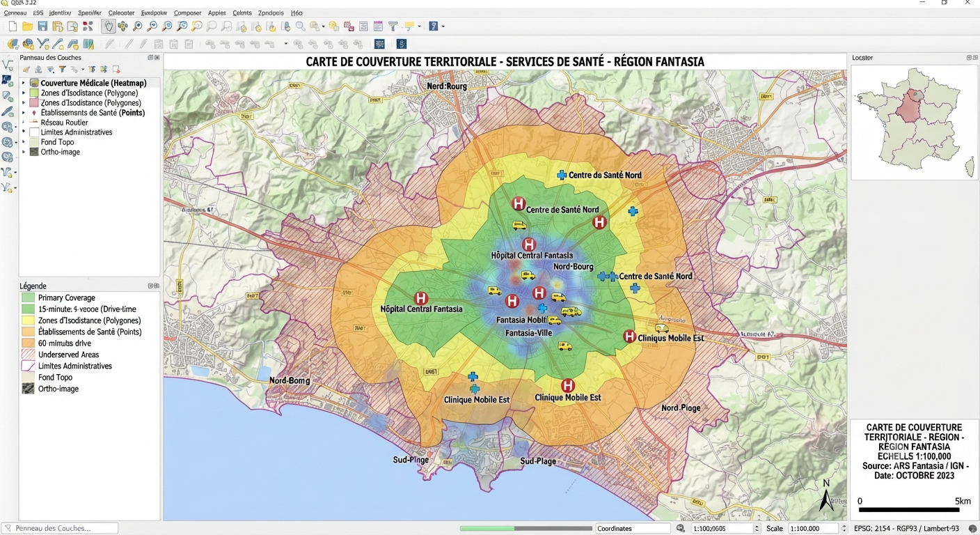The width and height of the screenshot is (980, 535).
Task: Expand the Ortho-image layer in layers panel
Action: coord(23,152)
